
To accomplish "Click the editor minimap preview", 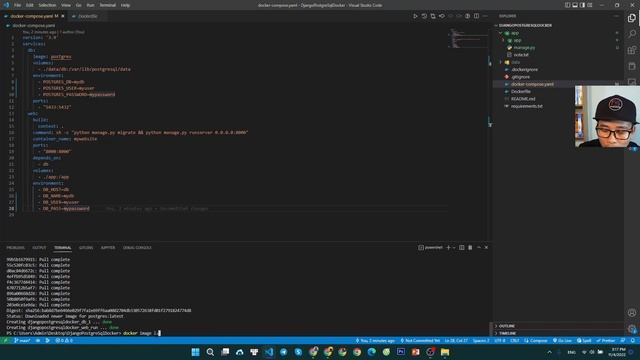I will [x=468, y=38].
